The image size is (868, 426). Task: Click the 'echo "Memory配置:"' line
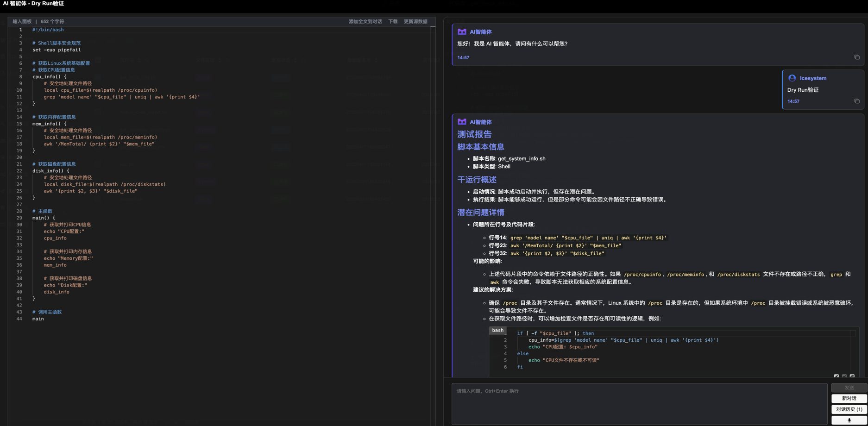[x=69, y=258]
